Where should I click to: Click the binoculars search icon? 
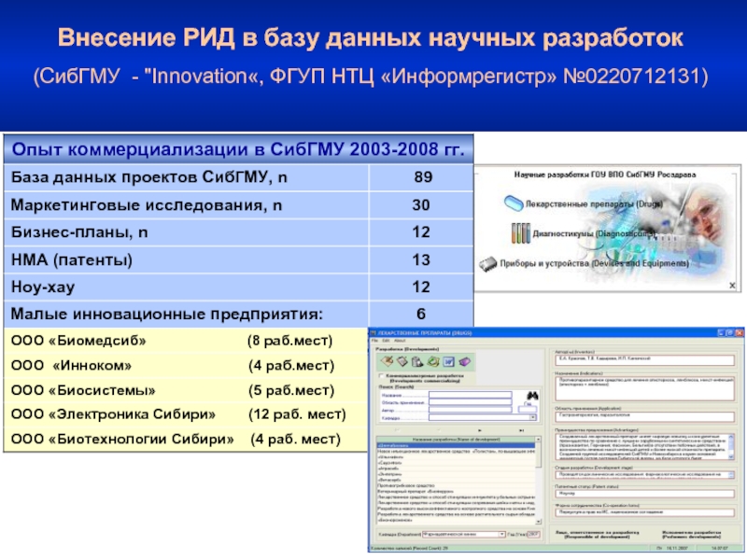(x=532, y=396)
